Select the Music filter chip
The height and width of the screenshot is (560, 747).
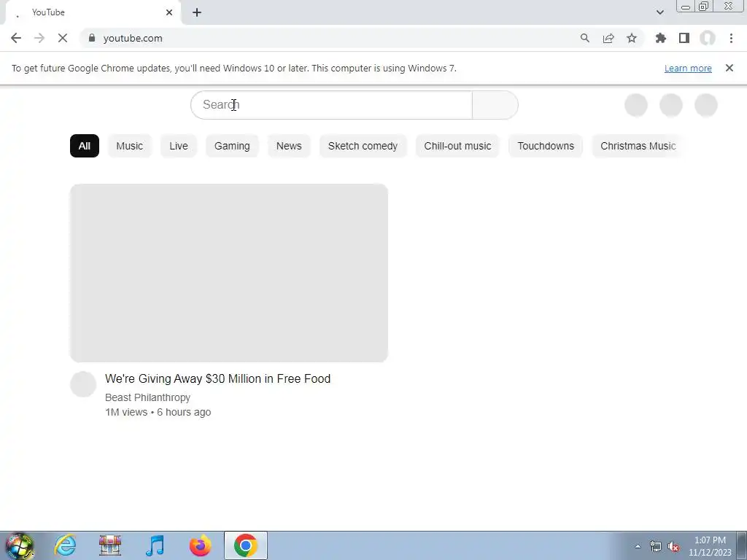(x=130, y=146)
